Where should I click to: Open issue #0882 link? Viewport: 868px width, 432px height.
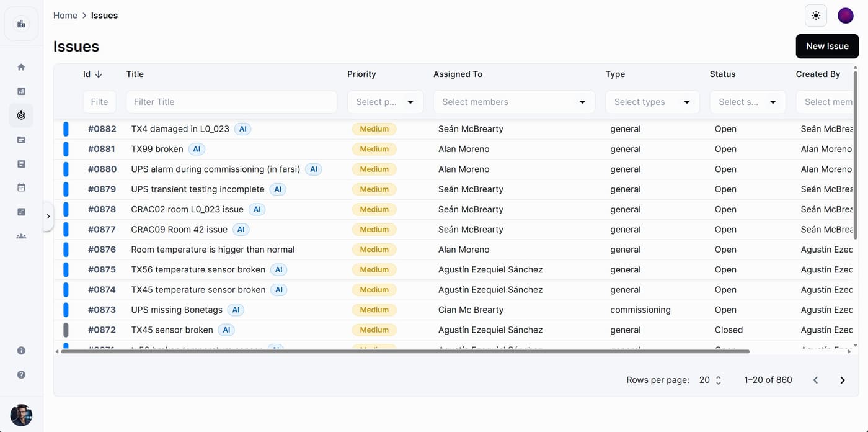pos(102,129)
